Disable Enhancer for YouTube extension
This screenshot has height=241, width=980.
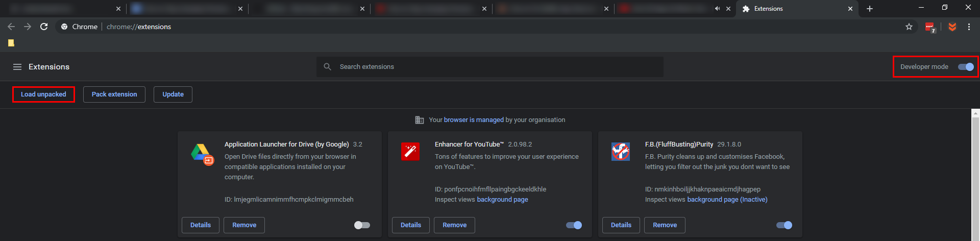[574, 225]
